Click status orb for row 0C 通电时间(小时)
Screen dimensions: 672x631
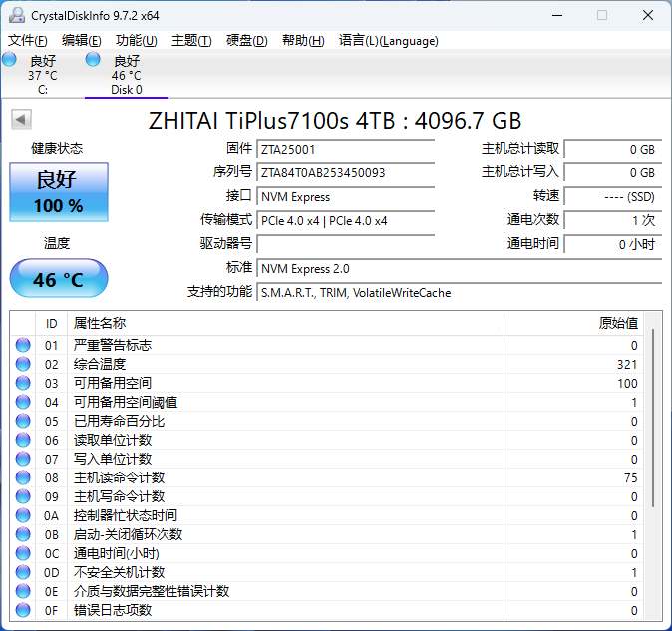click(x=23, y=553)
